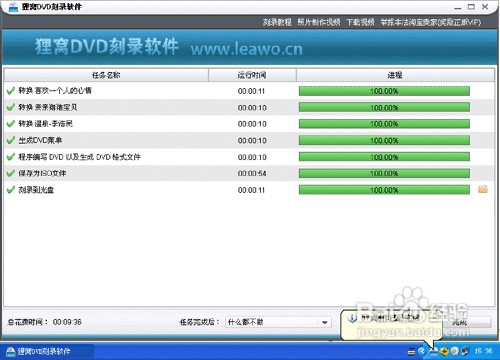Click the grey round tray icon
Screen dimensions: 500x360
(x=454, y=351)
